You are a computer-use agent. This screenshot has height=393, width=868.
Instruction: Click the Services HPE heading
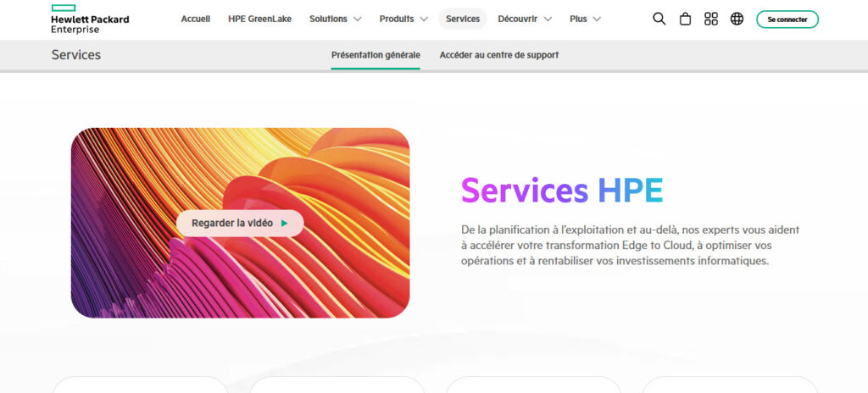562,191
